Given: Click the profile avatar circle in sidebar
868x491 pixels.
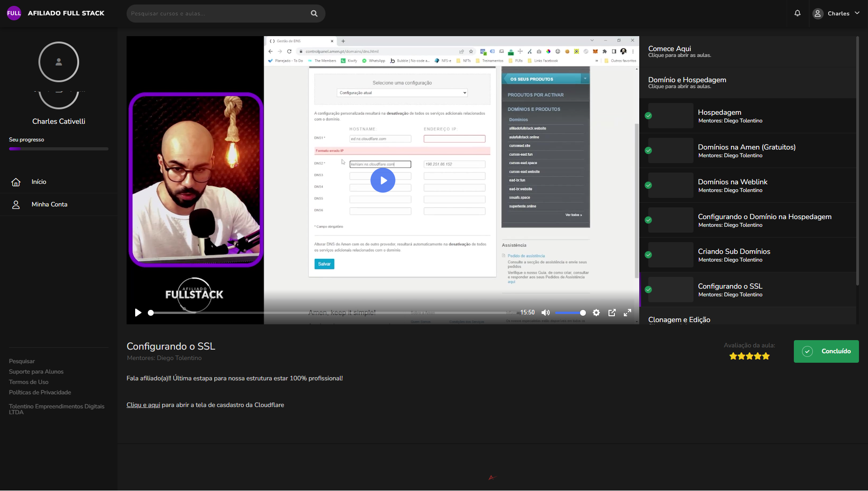Looking at the screenshot, I should point(59,62).
